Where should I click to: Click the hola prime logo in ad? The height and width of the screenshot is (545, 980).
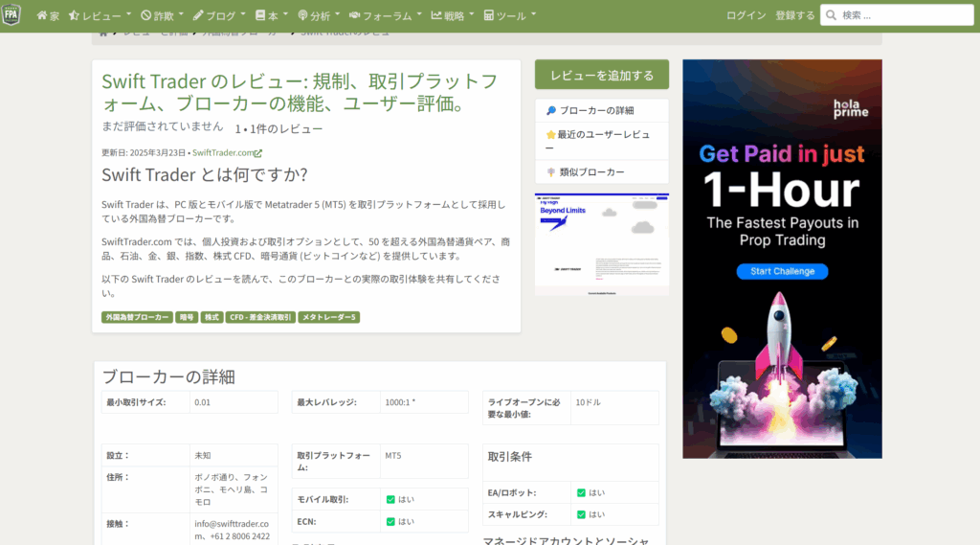point(851,109)
